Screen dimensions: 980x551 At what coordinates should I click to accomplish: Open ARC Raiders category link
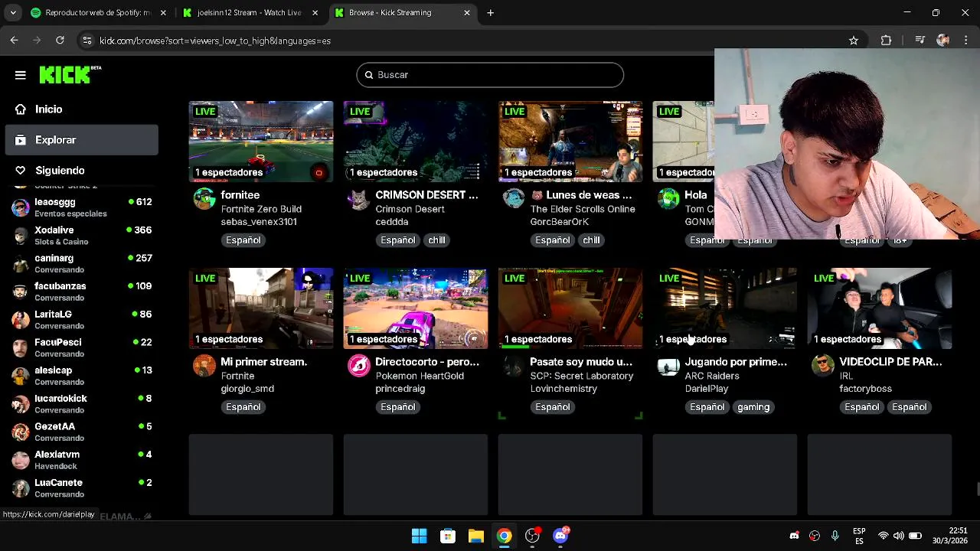712,376
